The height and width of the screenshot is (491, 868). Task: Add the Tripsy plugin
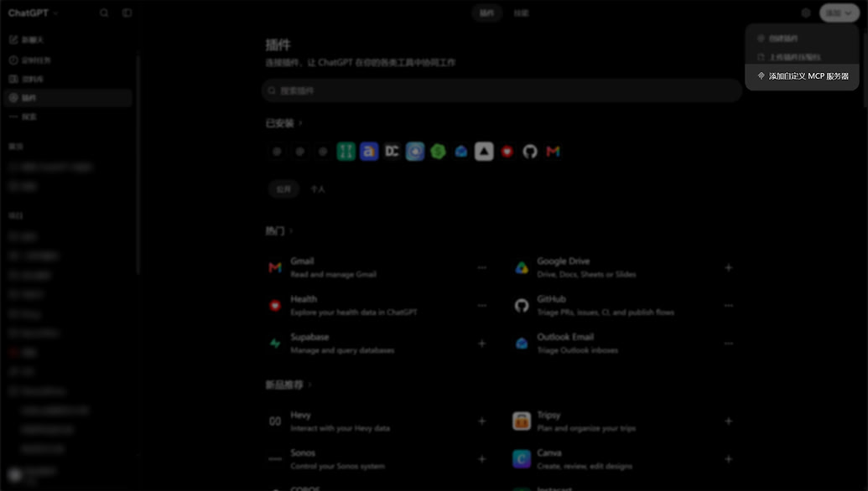[x=729, y=421]
